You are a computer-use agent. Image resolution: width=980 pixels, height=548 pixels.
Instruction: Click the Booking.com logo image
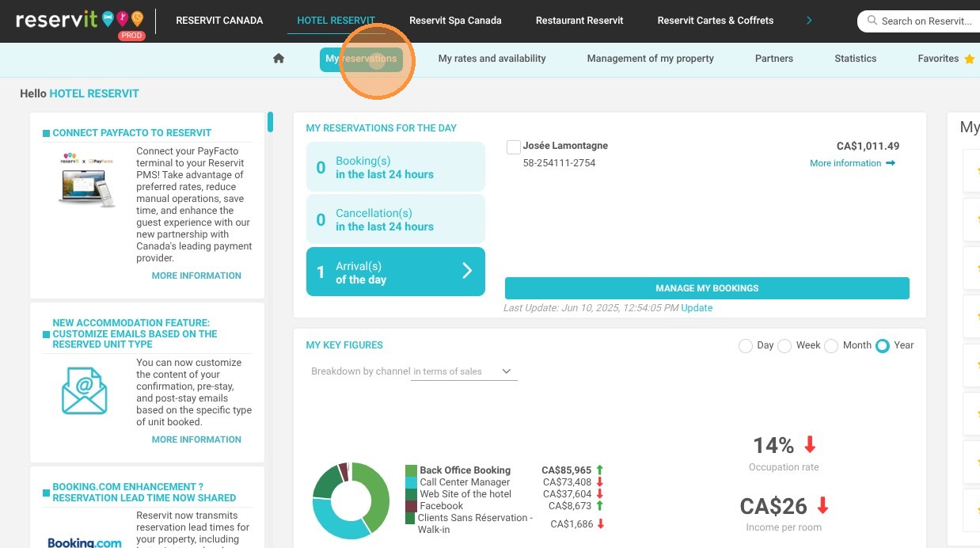(x=85, y=542)
